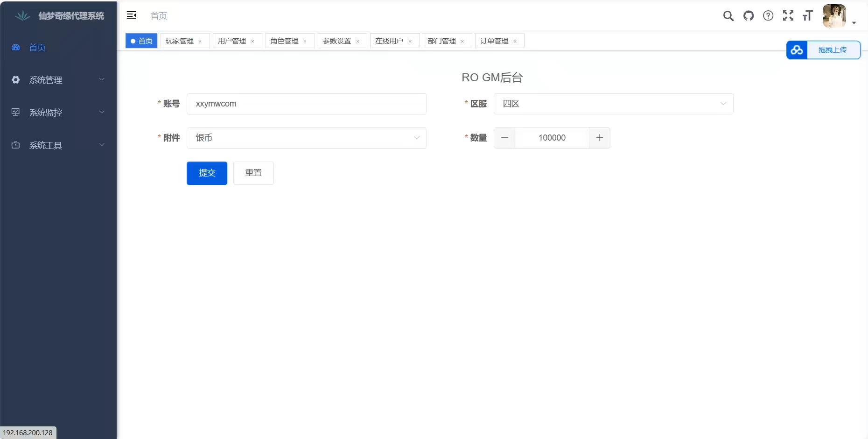Click the 账号 input field

point(307,104)
